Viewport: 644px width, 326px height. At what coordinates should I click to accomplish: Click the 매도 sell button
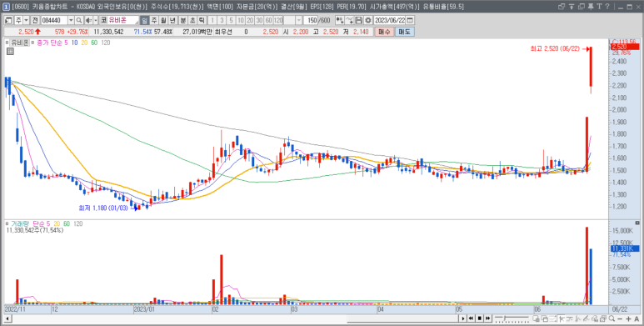pyautogui.click(x=404, y=32)
